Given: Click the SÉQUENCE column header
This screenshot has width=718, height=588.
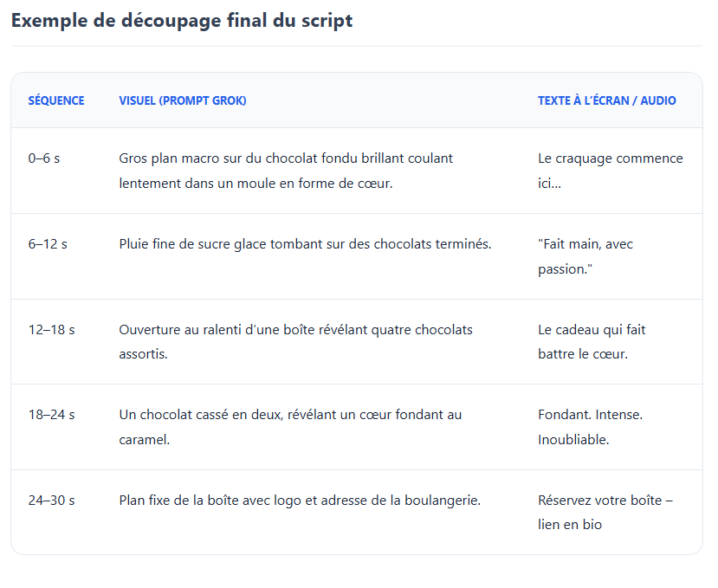Looking at the screenshot, I should pos(56,100).
